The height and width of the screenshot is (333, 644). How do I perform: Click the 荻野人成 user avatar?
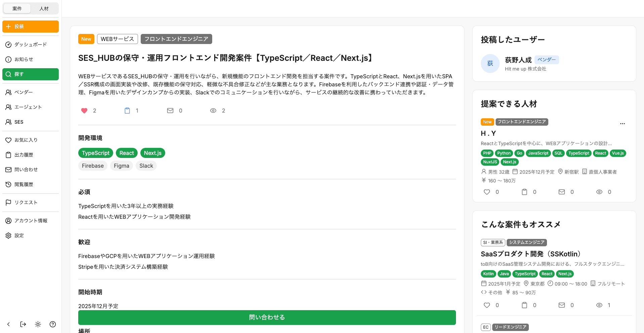click(490, 64)
